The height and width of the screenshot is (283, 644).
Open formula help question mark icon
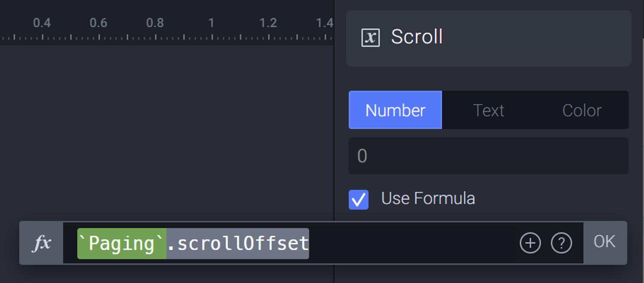561,243
